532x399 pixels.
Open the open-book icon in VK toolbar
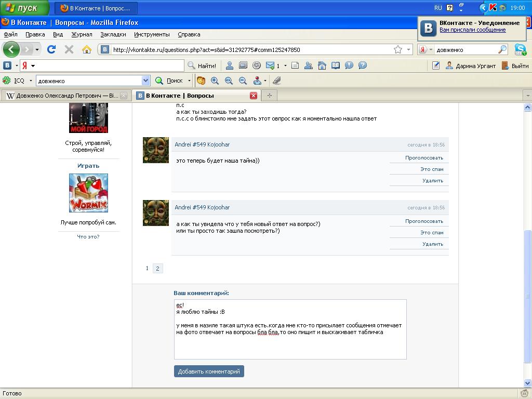(x=336, y=65)
